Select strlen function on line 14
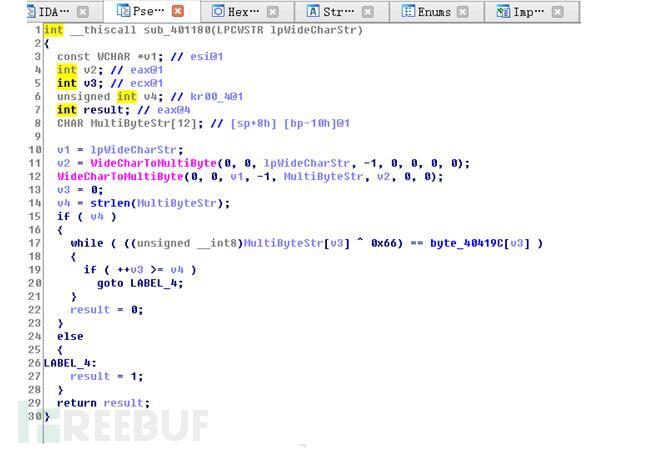Image resolution: width=662 pixels, height=450 pixels. pyautogui.click(x=110, y=203)
